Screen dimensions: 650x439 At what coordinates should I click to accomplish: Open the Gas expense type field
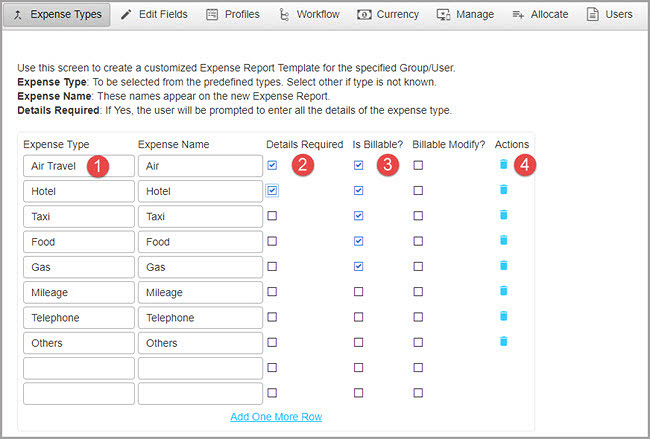click(79, 267)
